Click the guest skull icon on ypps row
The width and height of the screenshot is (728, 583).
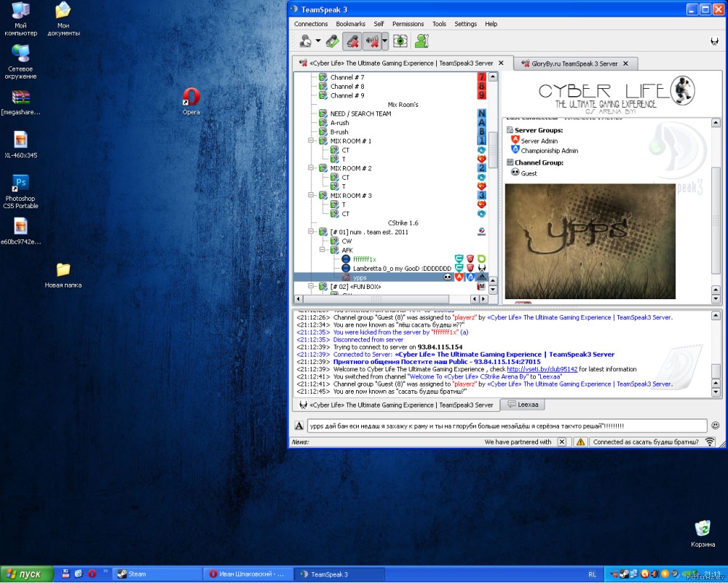click(x=448, y=277)
